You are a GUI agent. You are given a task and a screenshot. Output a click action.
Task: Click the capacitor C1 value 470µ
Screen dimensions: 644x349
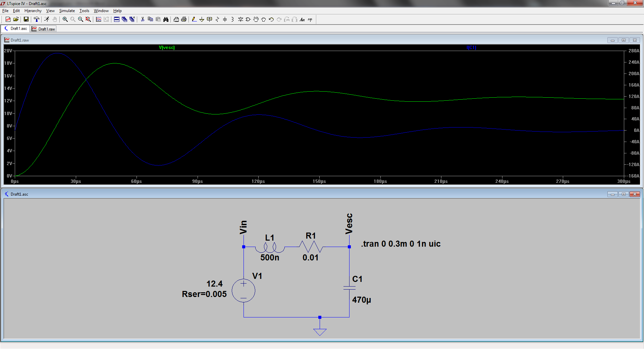362,300
